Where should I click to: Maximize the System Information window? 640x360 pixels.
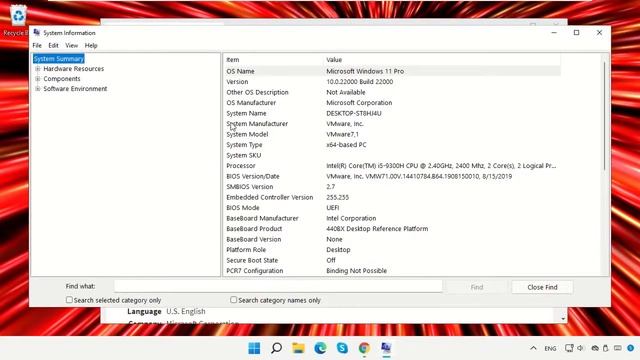point(576,33)
